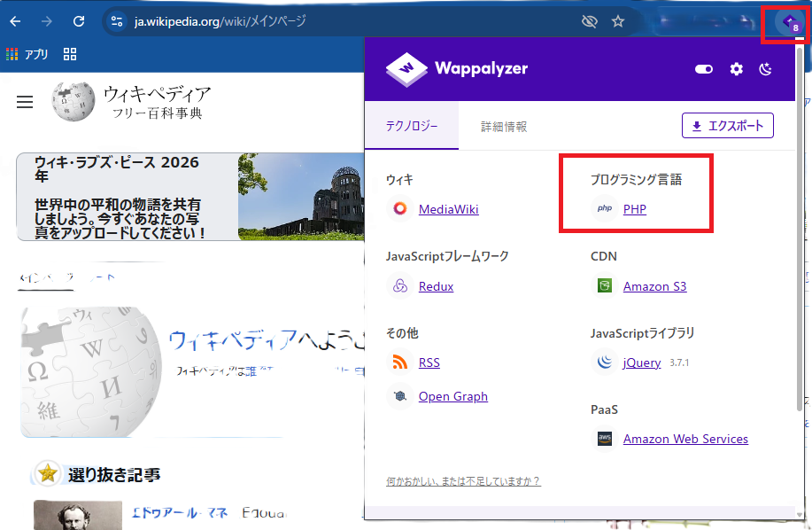Click the Hiroshima dome banner photo
This screenshot has height=530, width=812.
(x=301, y=197)
